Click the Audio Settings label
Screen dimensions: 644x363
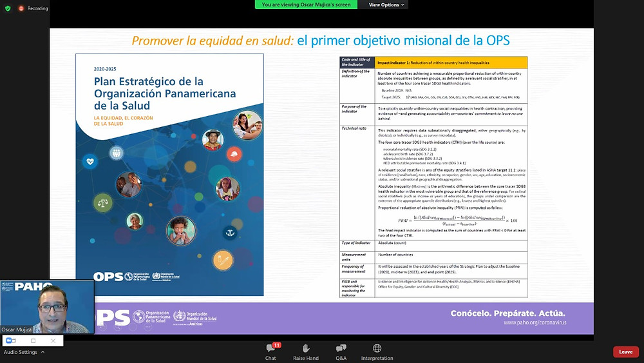(x=20, y=352)
